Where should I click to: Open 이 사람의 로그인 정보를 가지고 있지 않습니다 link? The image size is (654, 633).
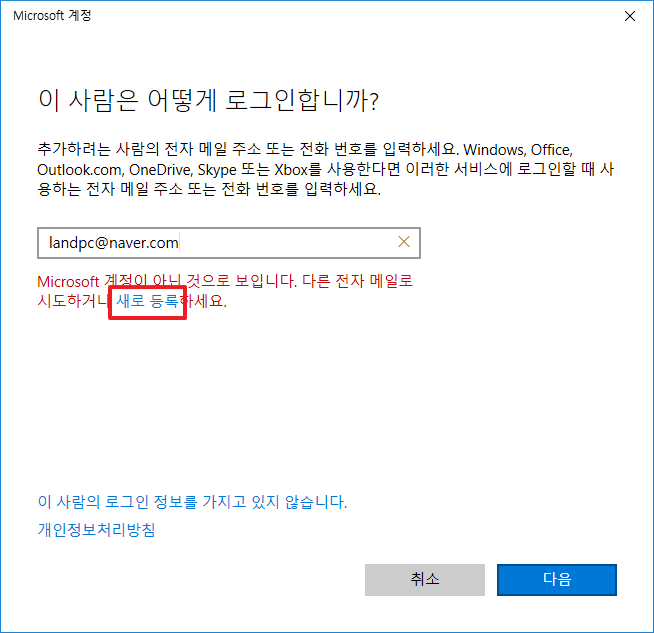192,502
